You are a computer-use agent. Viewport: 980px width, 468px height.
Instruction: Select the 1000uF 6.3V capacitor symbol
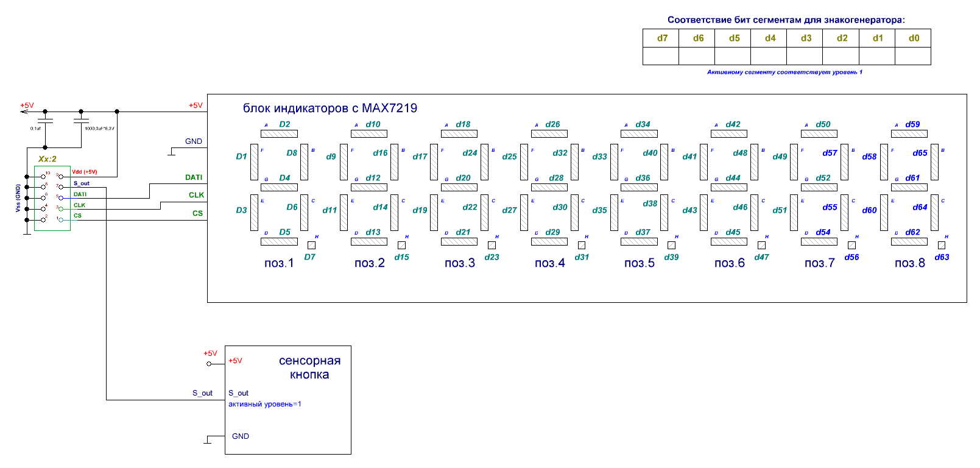81,121
